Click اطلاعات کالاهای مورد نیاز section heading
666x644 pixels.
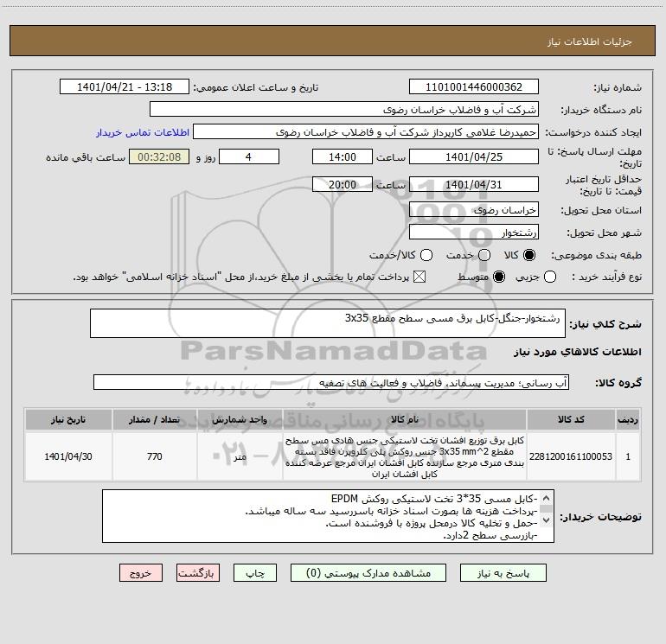pyautogui.click(x=577, y=352)
